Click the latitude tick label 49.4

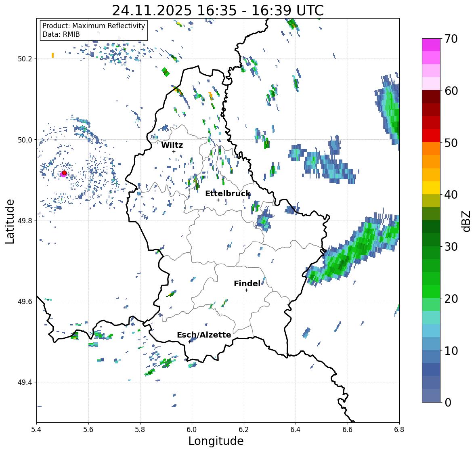[25, 382]
